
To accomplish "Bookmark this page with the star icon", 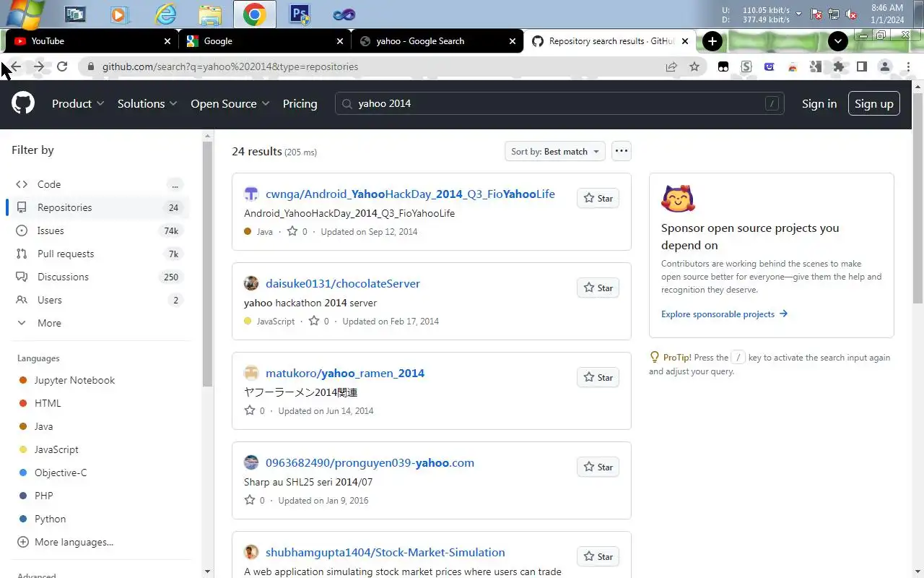I will point(694,66).
